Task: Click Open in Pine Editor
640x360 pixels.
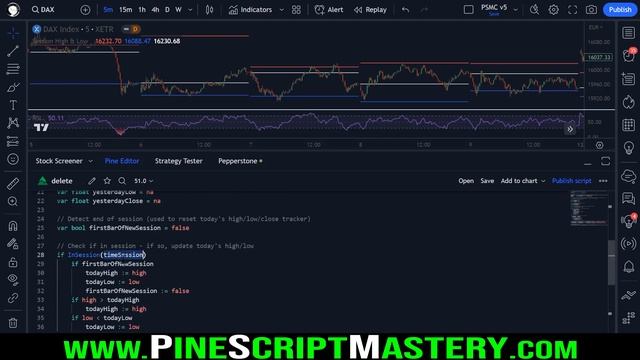Action: point(466,181)
